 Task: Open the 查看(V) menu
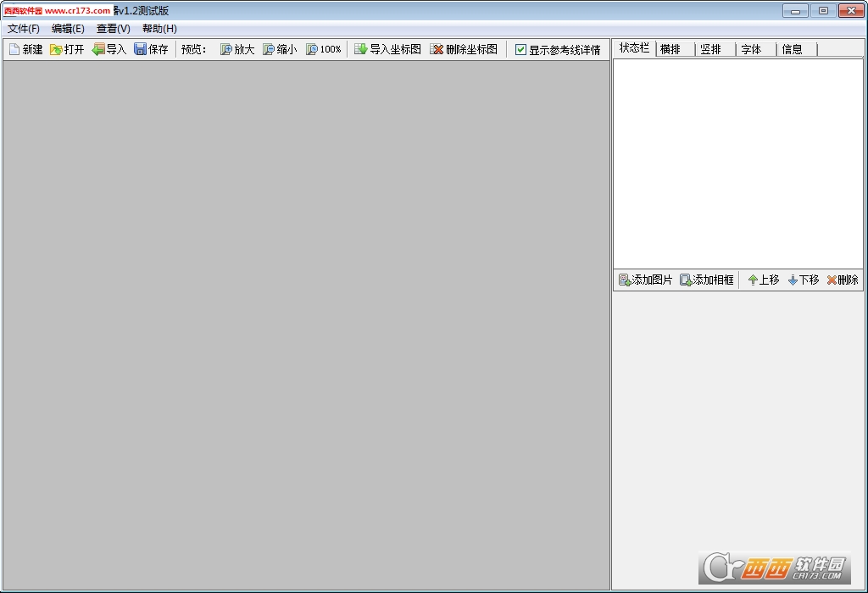(x=113, y=29)
